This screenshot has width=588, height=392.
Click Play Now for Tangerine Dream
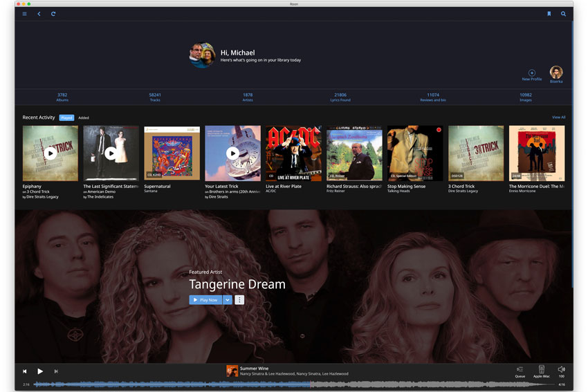coord(205,300)
